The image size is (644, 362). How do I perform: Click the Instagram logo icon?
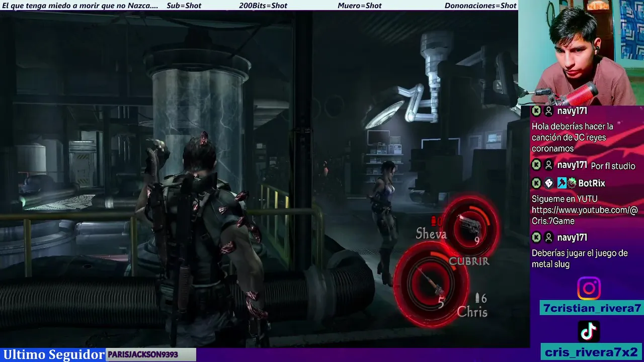[x=589, y=289]
